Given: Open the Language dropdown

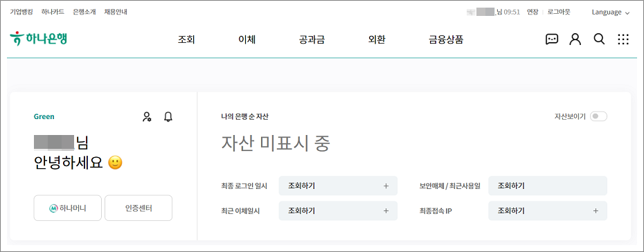Looking at the screenshot, I should [x=610, y=12].
